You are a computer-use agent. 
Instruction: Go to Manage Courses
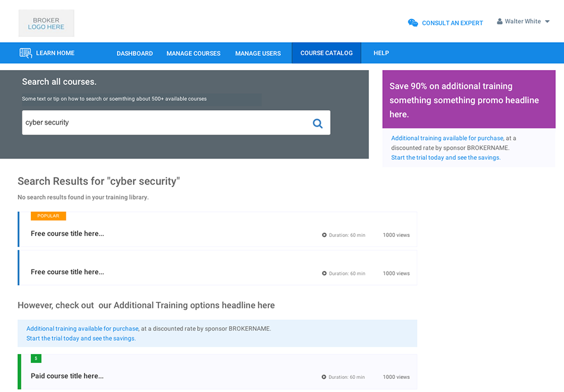click(194, 53)
